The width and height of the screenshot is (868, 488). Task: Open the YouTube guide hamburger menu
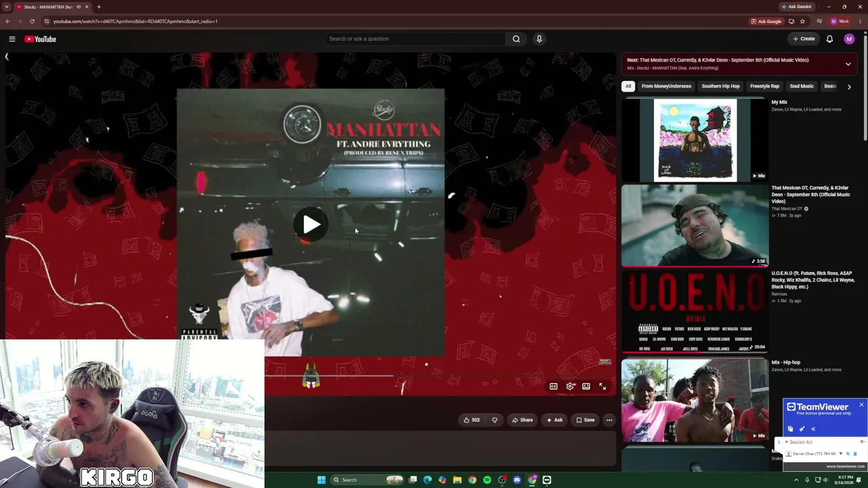tap(12, 39)
